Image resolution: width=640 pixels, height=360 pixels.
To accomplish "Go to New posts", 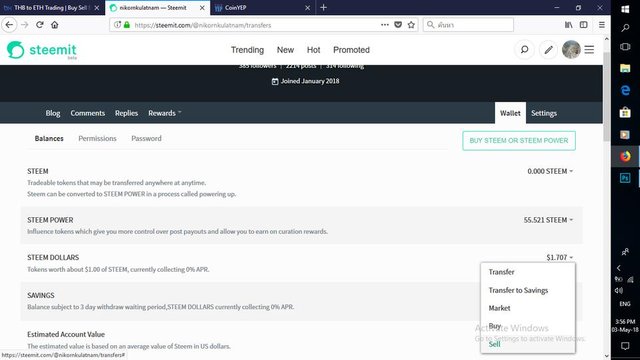I will (x=285, y=50).
